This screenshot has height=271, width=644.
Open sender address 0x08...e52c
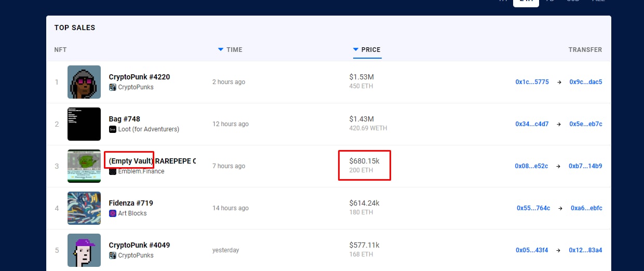coord(531,166)
